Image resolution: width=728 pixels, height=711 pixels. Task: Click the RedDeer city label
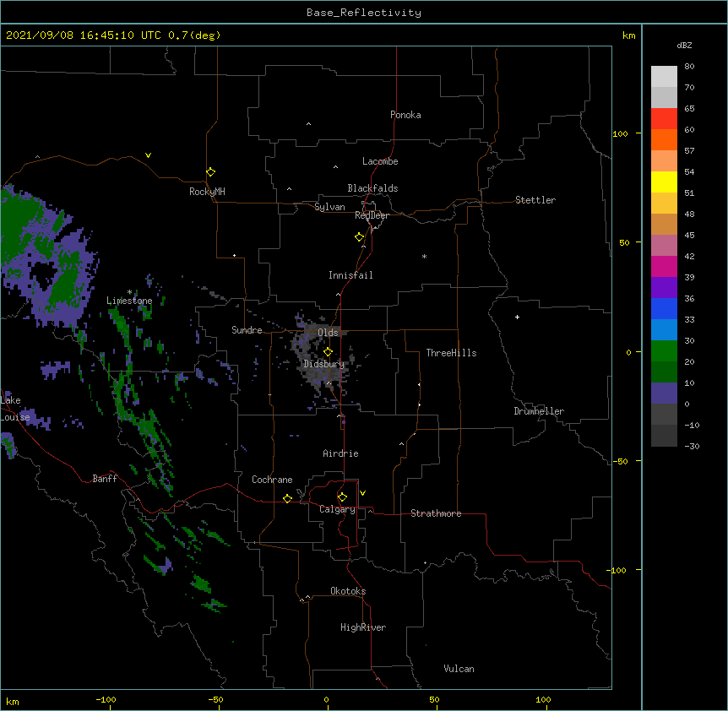pos(372,215)
